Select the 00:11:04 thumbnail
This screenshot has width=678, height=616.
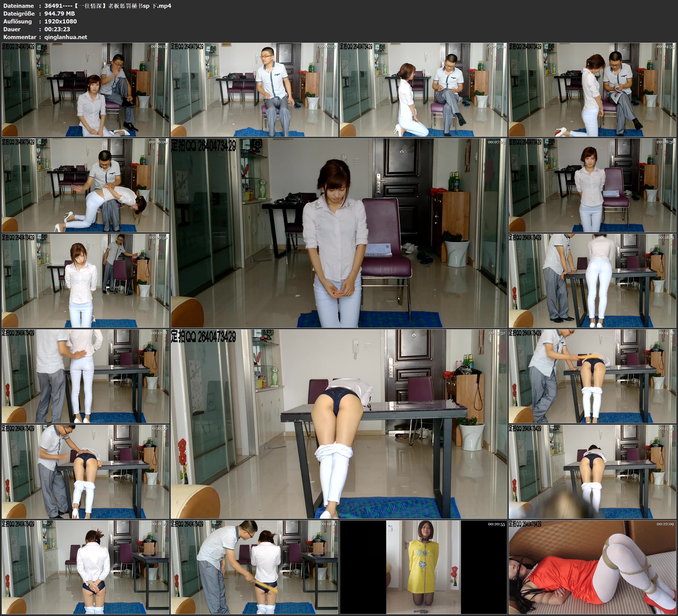pyautogui.click(x=592, y=280)
